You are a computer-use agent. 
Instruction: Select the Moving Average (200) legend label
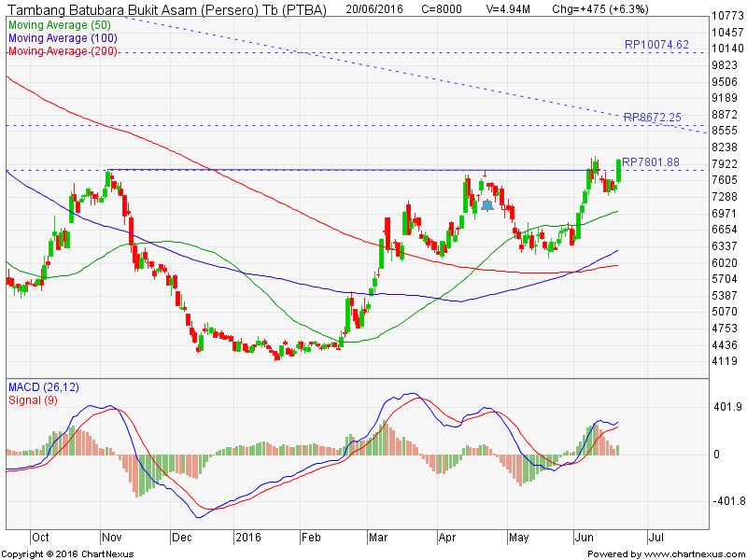click(63, 51)
